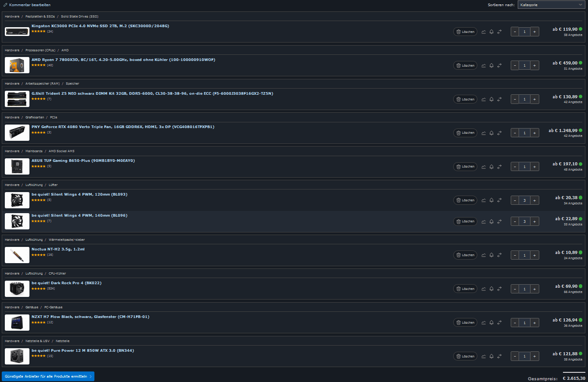This screenshot has width=588, height=382.
Task: Decrease quantity of Ryzen 7 7800X3D
Action: (x=515, y=65)
